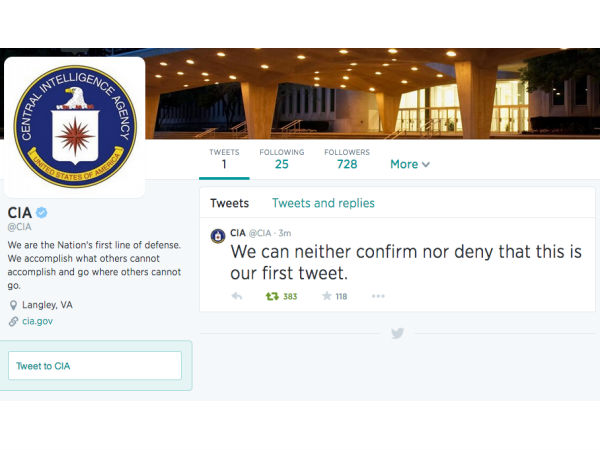This screenshot has width=600, height=450.
Task: Retweet the CIA's first tweet
Action: coord(272,296)
